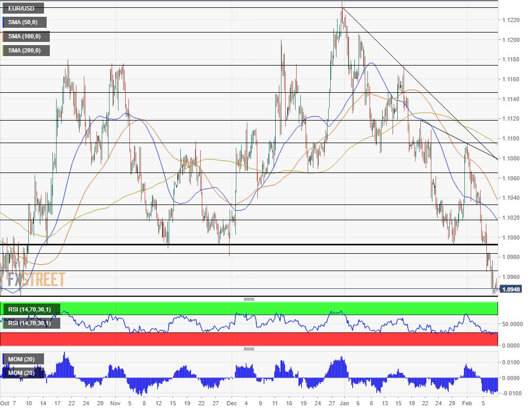
Task: Click the upper MOM (20) label
Action: coord(22,359)
